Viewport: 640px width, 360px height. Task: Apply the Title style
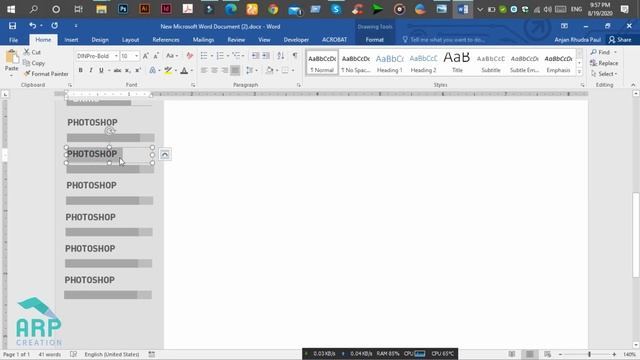click(x=457, y=63)
